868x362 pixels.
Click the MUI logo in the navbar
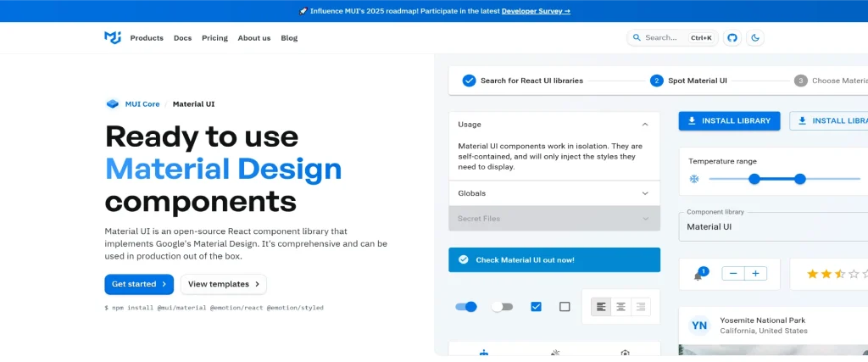[x=113, y=37]
